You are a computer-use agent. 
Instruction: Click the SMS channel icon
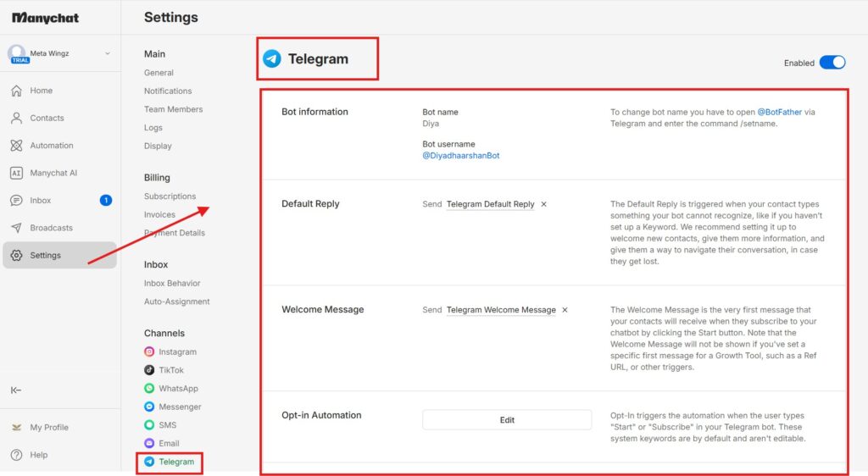pos(149,424)
